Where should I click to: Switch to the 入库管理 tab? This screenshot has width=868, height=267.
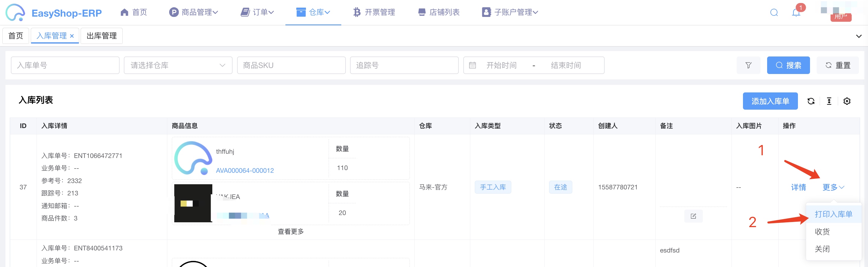(52, 36)
